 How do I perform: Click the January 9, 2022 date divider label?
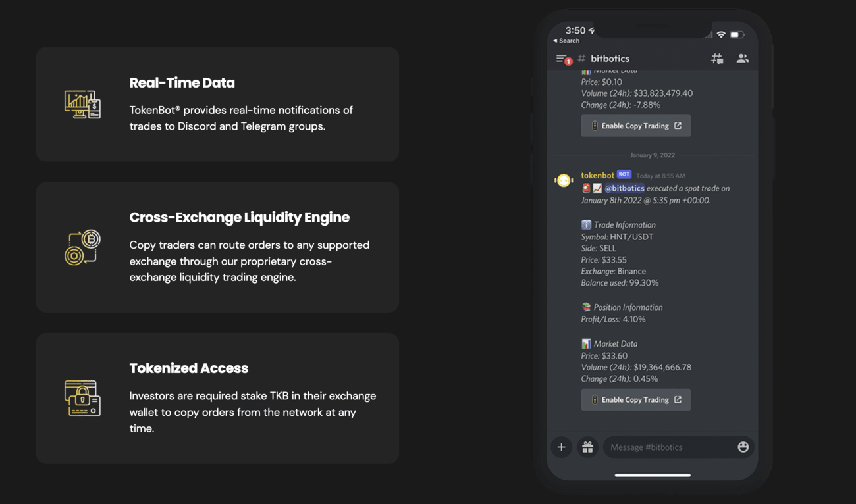[652, 155]
